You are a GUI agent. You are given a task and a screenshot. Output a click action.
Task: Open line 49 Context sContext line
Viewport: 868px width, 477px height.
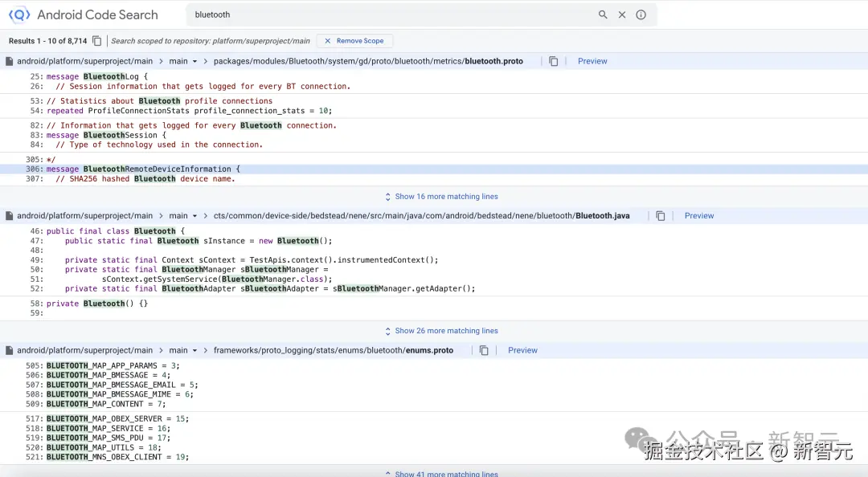252,260
